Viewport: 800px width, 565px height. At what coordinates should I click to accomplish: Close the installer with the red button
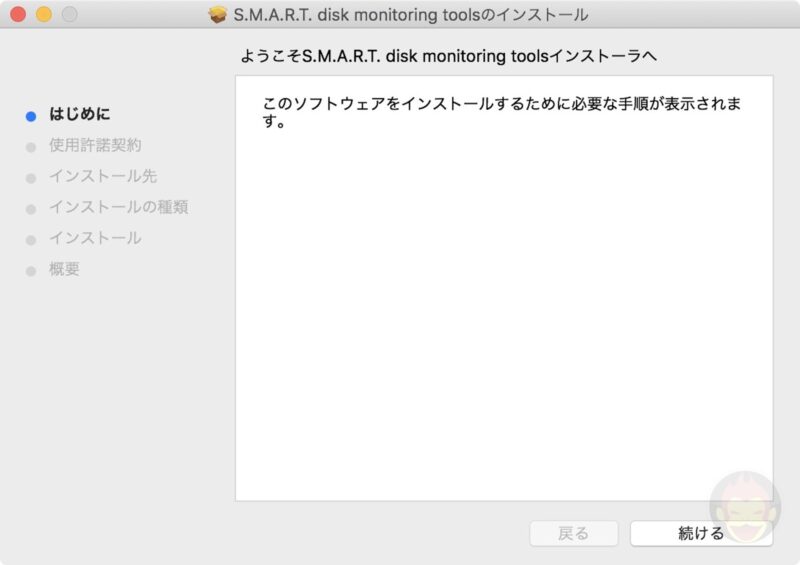[x=18, y=15]
